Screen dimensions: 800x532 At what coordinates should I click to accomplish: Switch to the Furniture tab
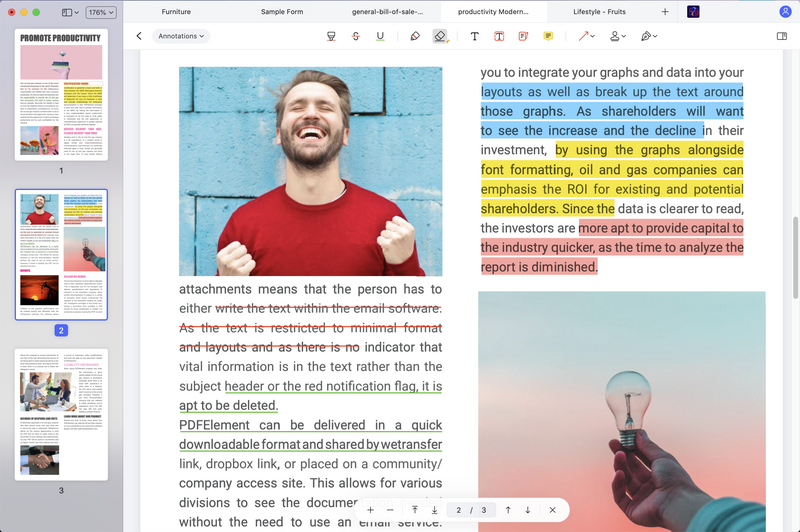(176, 12)
